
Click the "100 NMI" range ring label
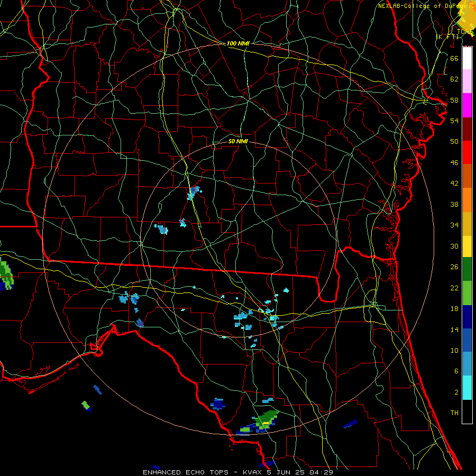click(x=238, y=43)
